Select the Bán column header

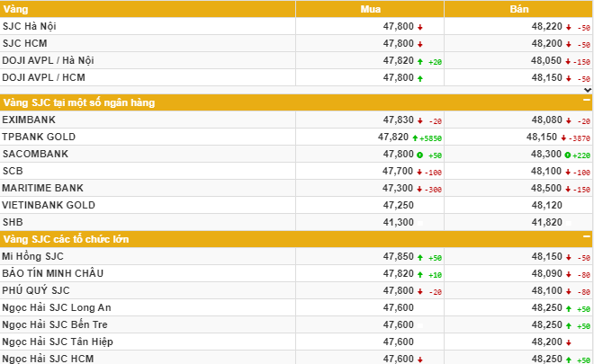click(x=518, y=9)
